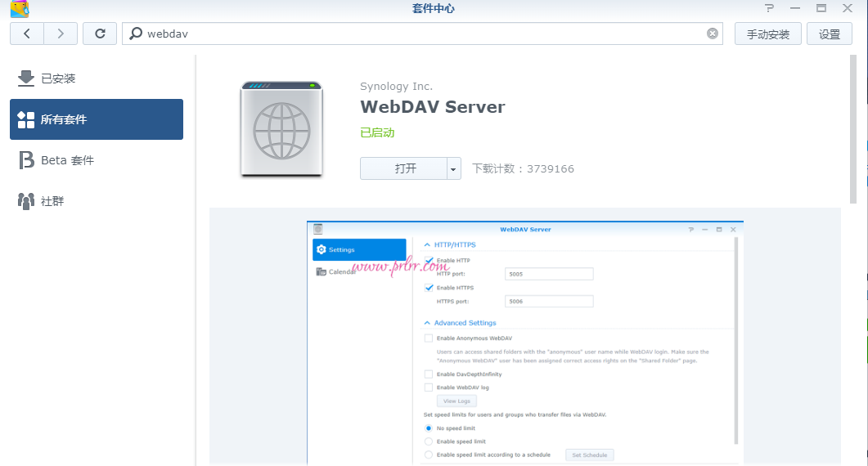This screenshot has height=466, width=868.
Task: Click the vertical scrollbar on the right
Action: pyautogui.click(x=853, y=131)
